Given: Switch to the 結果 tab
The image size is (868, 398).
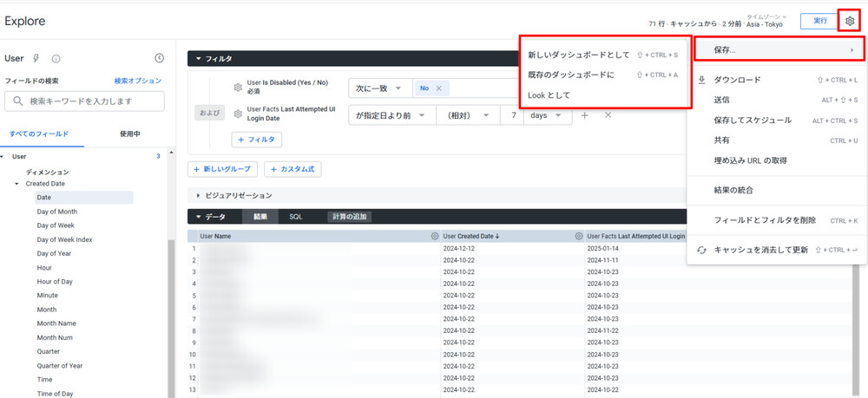Looking at the screenshot, I should tap(260, 217).
